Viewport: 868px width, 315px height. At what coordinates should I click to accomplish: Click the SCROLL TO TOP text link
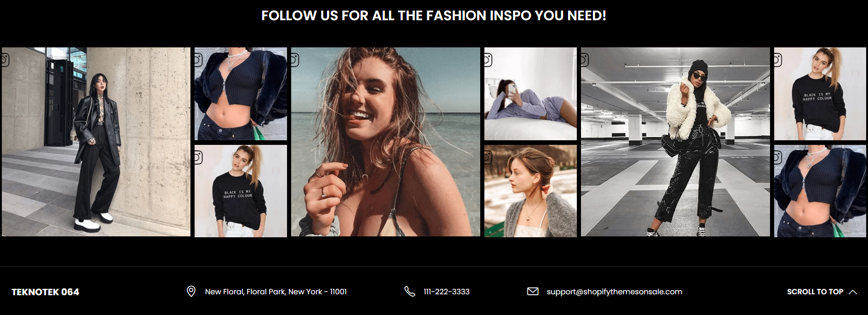[815, 292]
